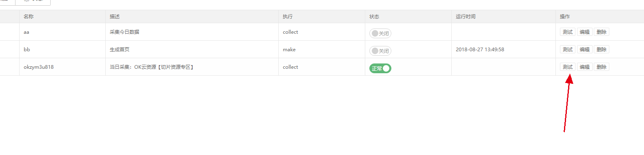Edit the aa task via 编辑

point(584,32)
